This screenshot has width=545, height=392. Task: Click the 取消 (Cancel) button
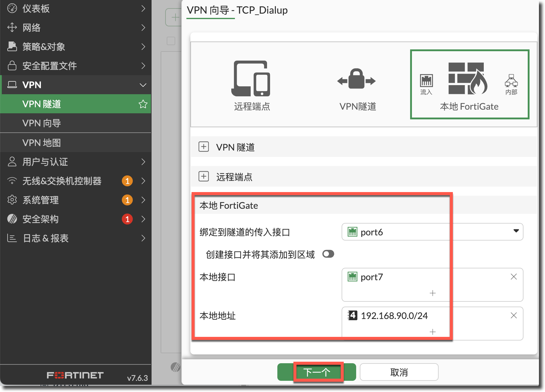click(x=399, y=372)
